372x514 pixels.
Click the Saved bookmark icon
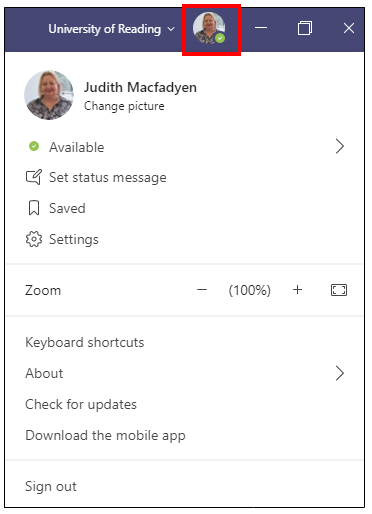[34, 208]
